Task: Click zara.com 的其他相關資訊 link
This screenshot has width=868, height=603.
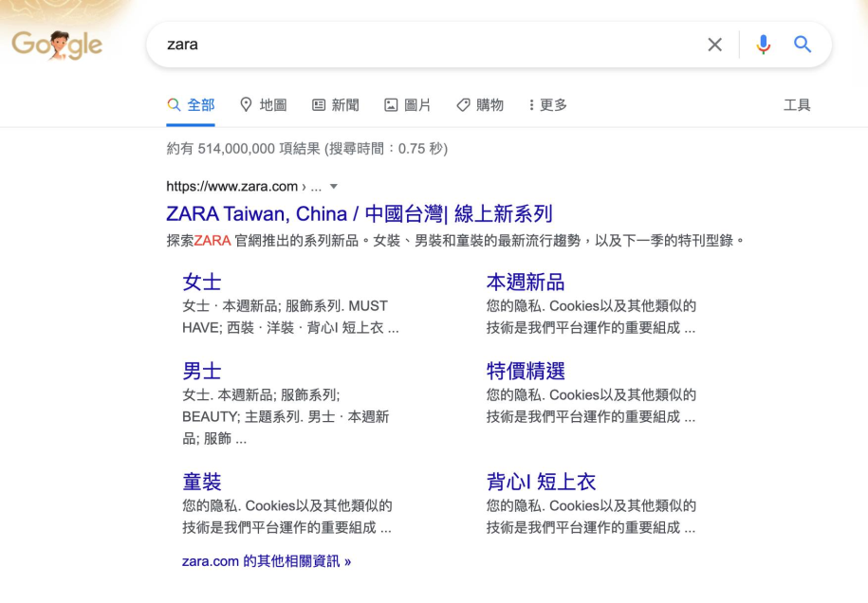Action: tap(267, 561)
